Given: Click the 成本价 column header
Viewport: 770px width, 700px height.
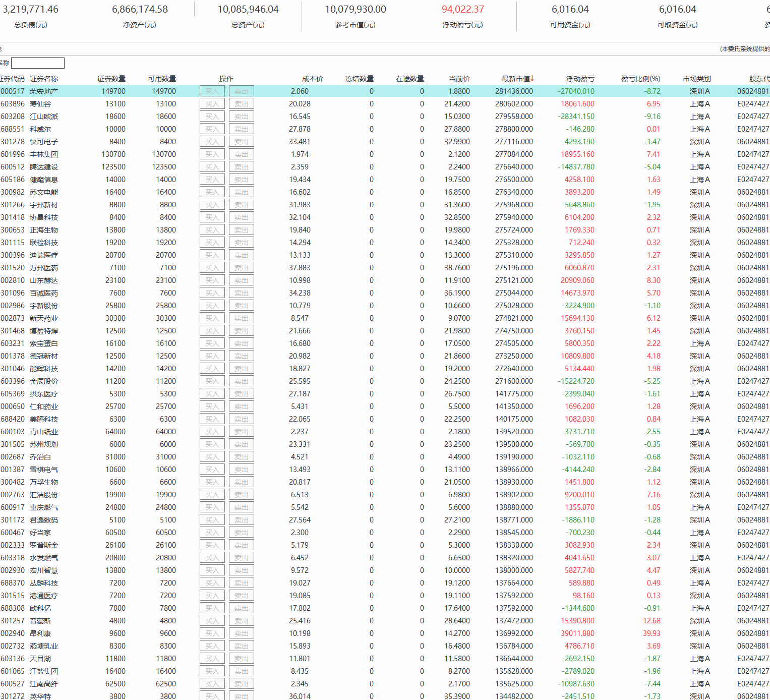Looking at the screenshot, I should point(312,79).
